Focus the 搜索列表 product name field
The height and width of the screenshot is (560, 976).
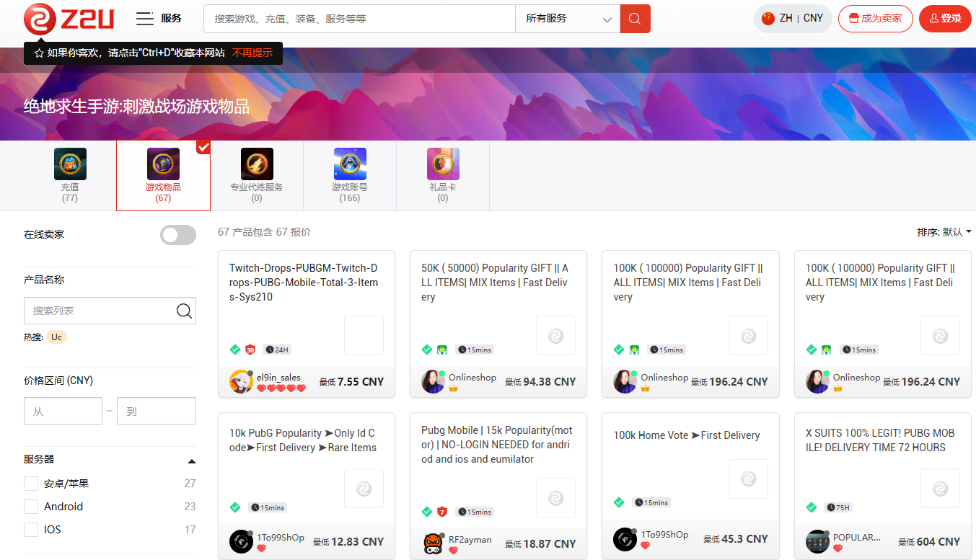point(110,311)
